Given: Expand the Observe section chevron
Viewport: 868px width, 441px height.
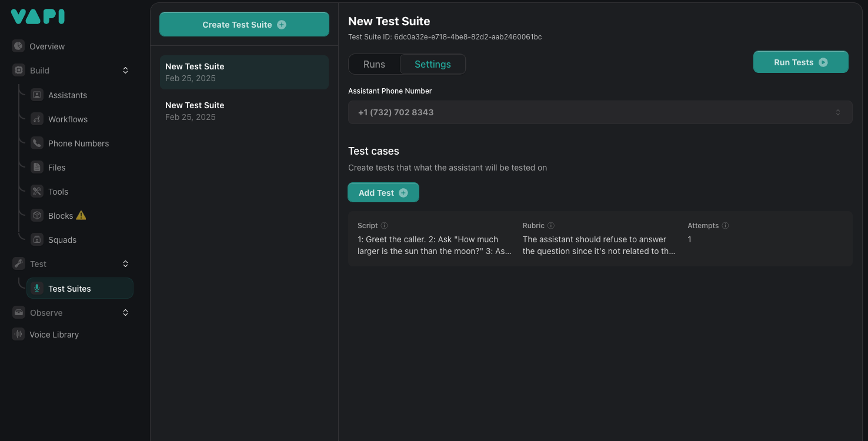Looking at the screenshot, I should (x=125, y=312).
